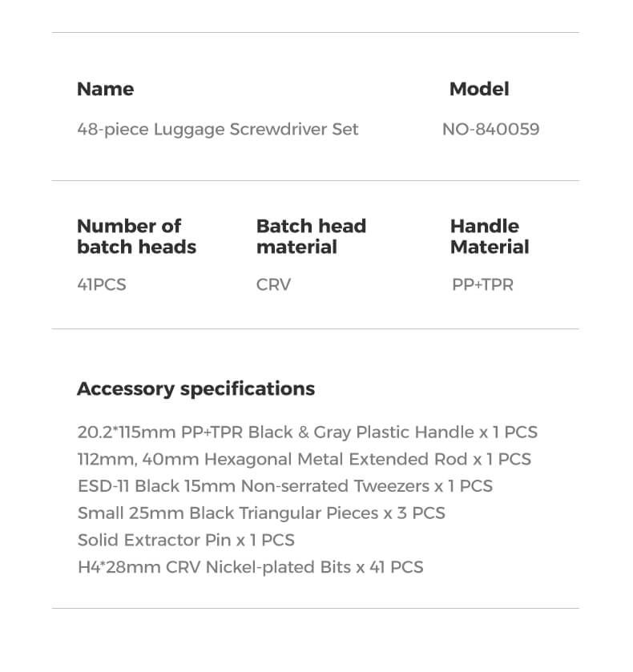Click the PP+TPR handle value
The height and width of the screenshot is (672, 633).
coord(482,284)
